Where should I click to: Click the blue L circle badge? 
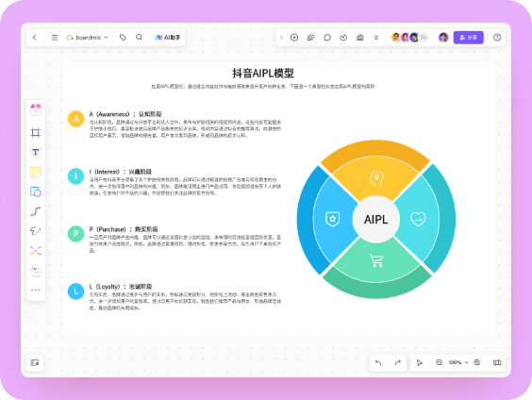pyautogui.click(x=76, y=292)
